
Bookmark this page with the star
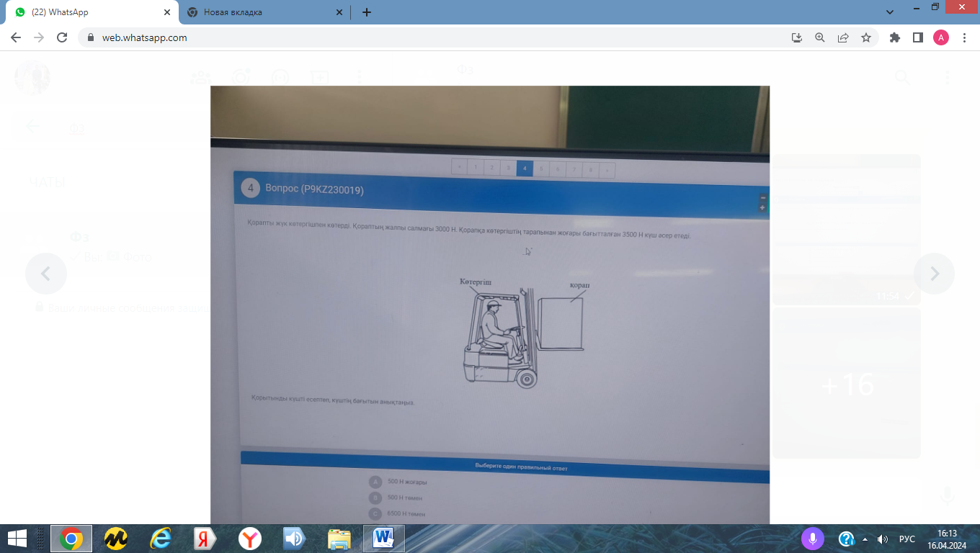(x=866, y=37)
